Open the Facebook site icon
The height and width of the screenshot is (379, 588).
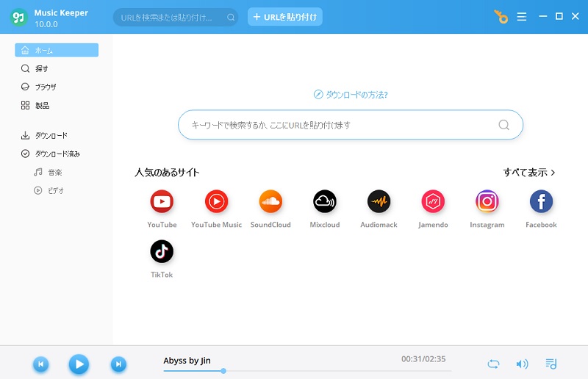[x=541, y=201]
